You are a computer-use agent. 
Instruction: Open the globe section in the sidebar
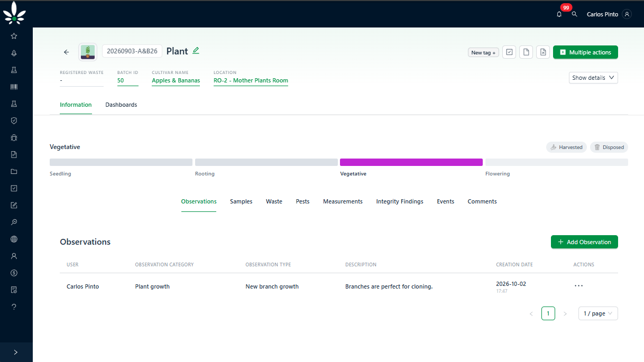14,239
